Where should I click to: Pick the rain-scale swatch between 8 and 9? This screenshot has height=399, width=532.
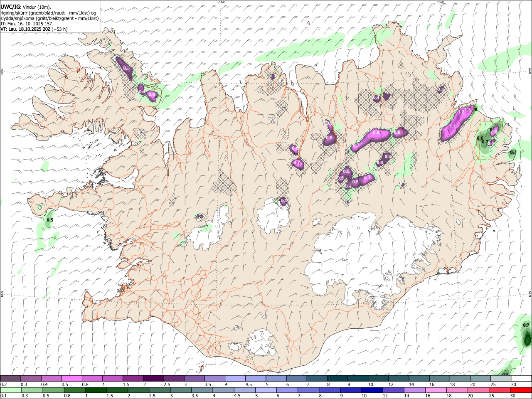point(330,390)
